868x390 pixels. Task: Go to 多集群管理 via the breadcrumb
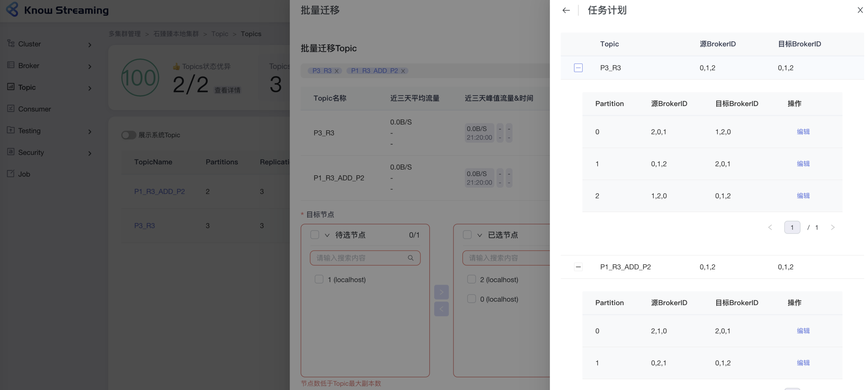tap(124, 34)
